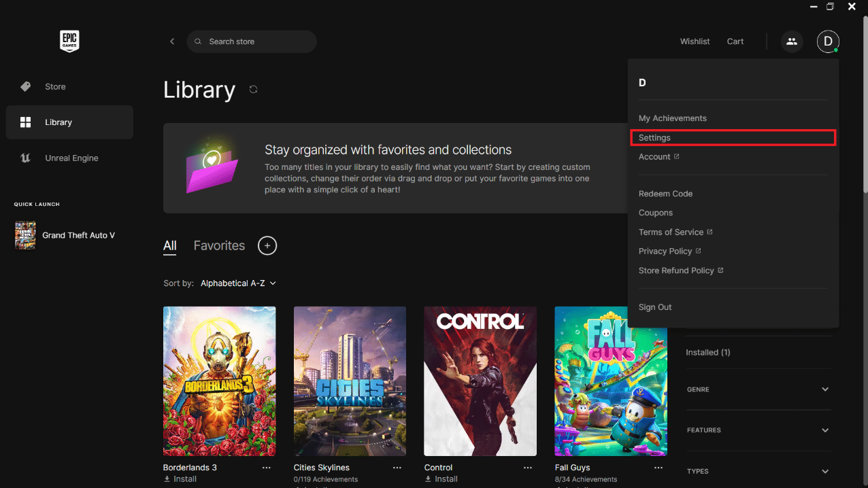The height and width of the screenshot is (488, 868).
Task: Open Sort by Alphabetical A-Z dropdown
Action: (238, 283)
